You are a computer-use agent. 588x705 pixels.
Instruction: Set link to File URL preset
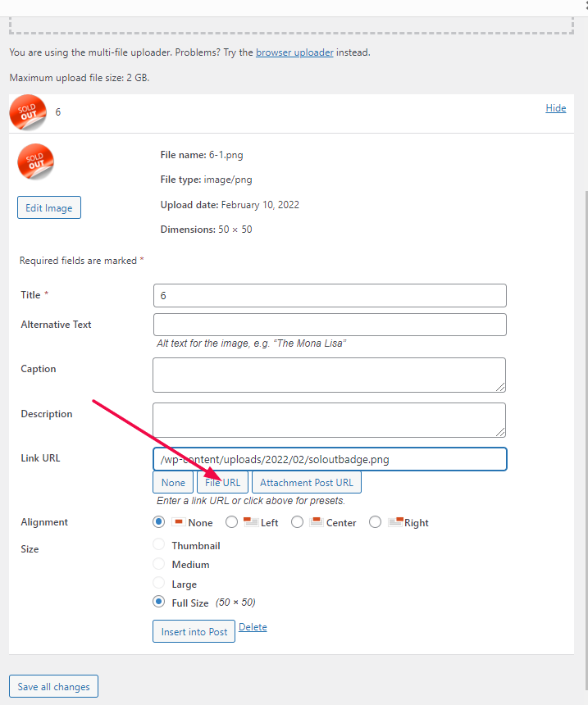pos(222,483)
